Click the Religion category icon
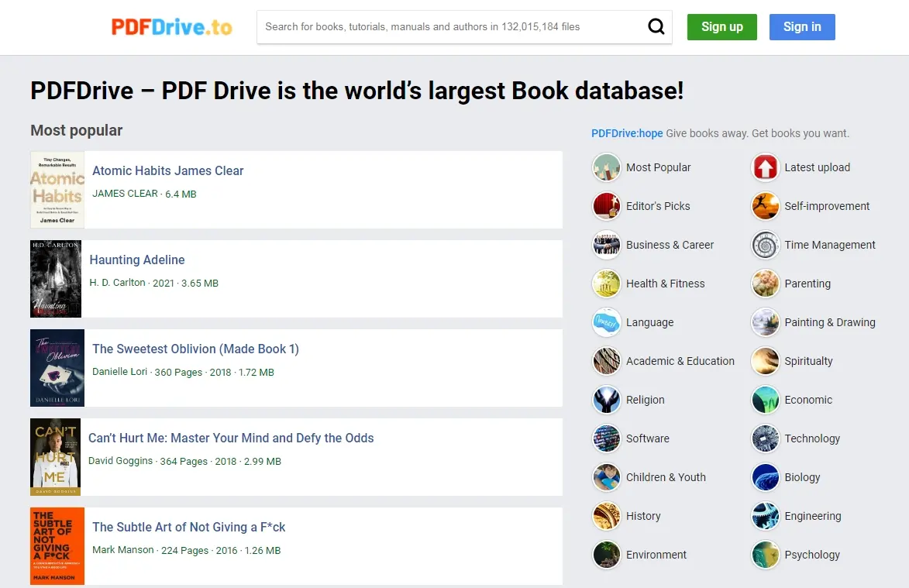Viewport: 909px width, 588px height. pos(607,400)
